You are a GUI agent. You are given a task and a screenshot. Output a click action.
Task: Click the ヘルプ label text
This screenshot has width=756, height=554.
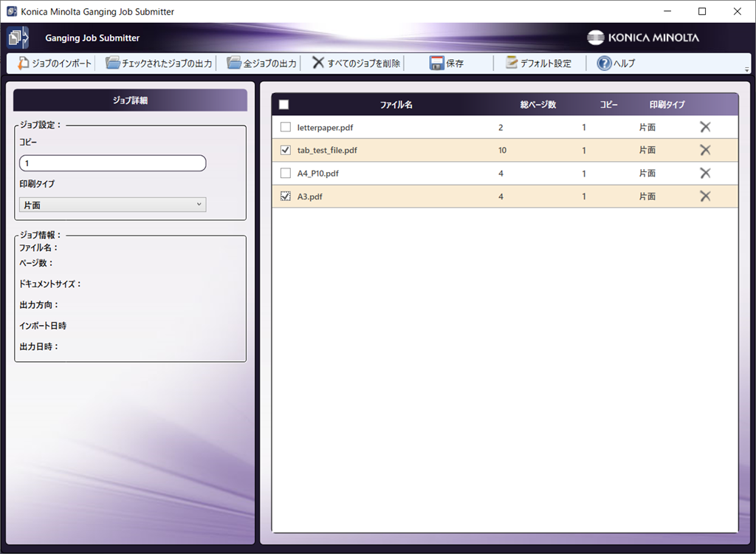625,64
